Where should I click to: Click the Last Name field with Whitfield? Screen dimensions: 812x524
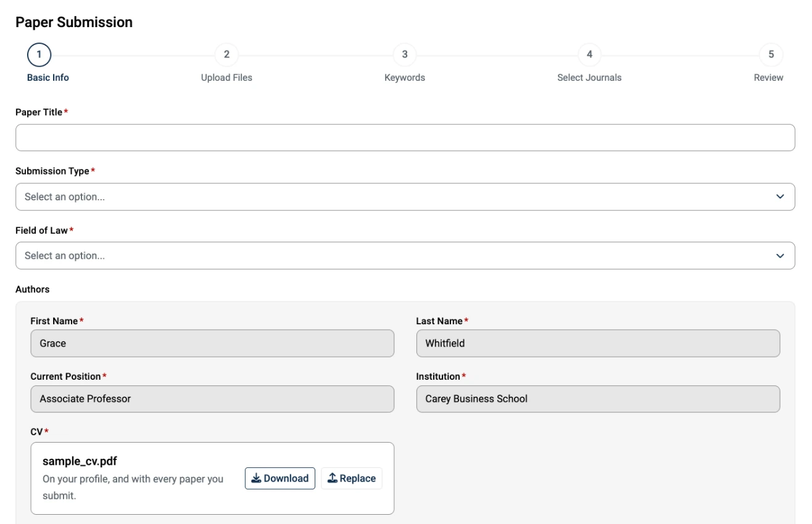click(598, 343)
